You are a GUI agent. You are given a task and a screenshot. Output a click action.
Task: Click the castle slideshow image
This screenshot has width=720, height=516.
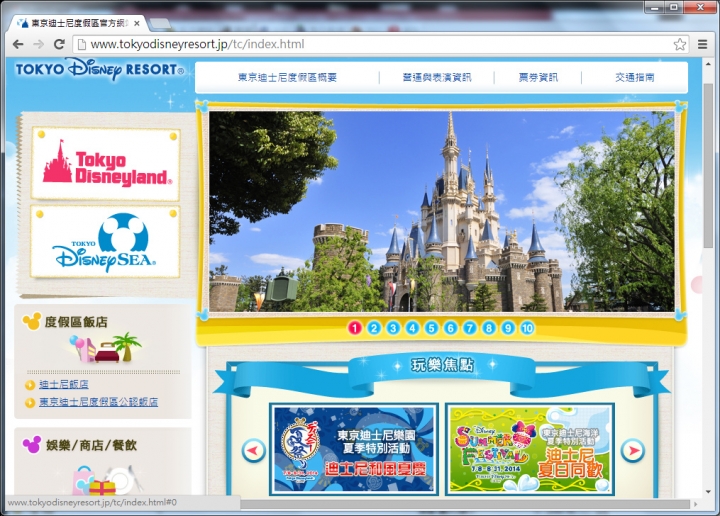[x=442, y=212]
